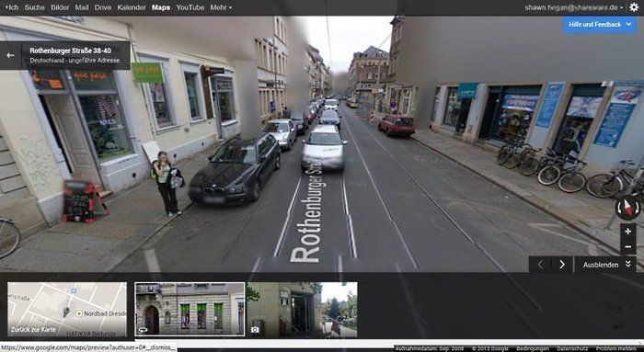Image resolution: width=644 pixels, height=352 pixels.
Task: Click the Deutschland - ungefähre Adresse text
Action: click(75, 61)
